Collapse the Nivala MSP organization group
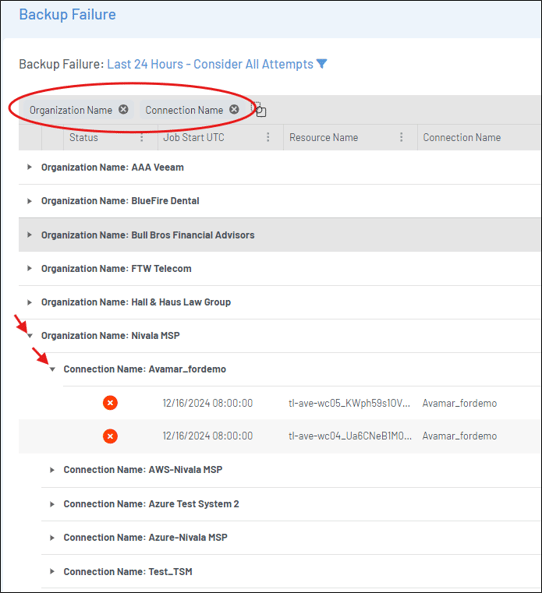542x593 pixels. point(30,335)
